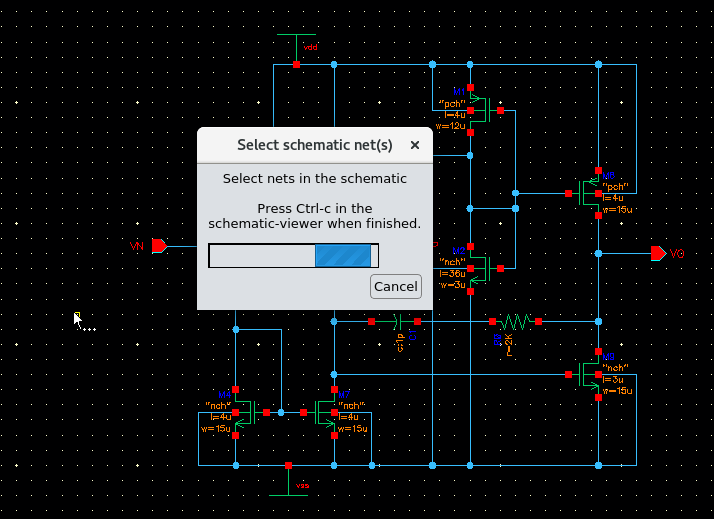Click the blue progress bar indicator
Image resolution: width=714 pixels, height=519 pixels.
[x=343, y=256]
